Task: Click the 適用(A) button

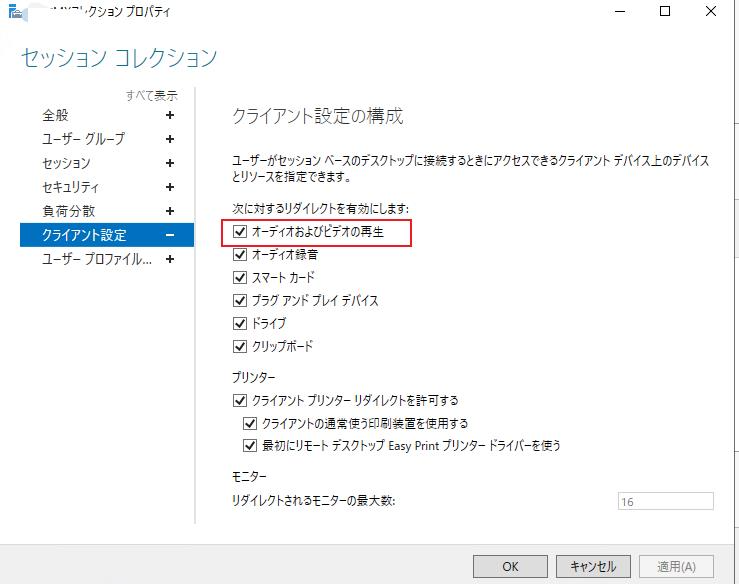Action: click(x=676, y=566)
